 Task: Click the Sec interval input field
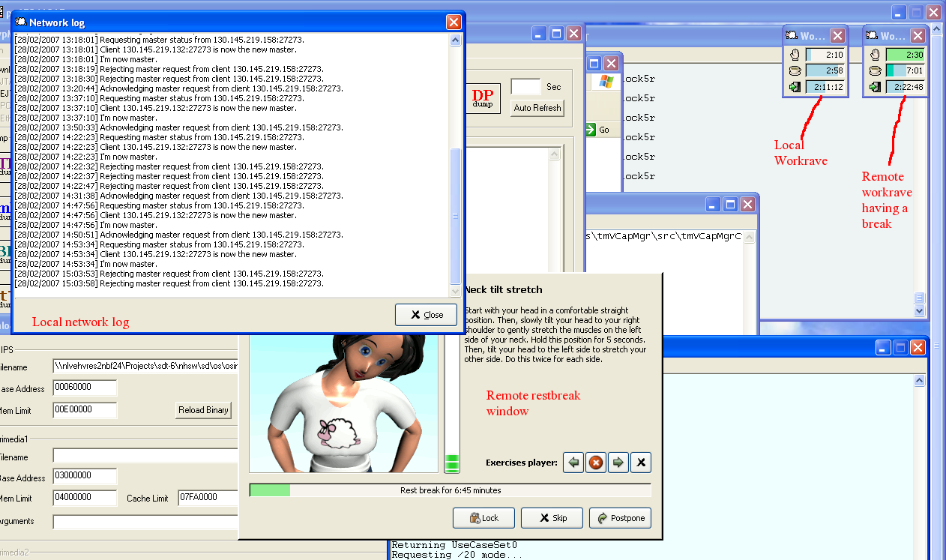pos(525,87)
